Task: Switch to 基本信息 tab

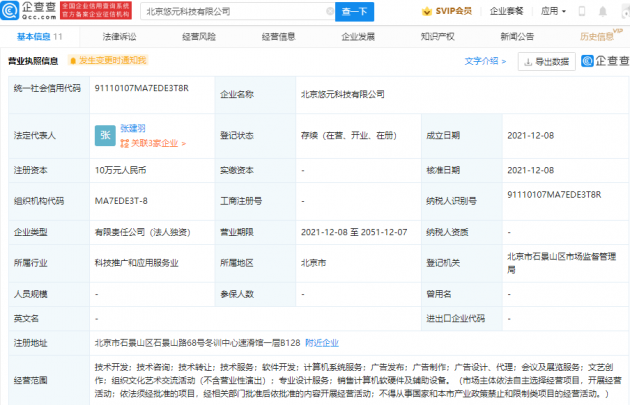Action: (x=39, y=37)
